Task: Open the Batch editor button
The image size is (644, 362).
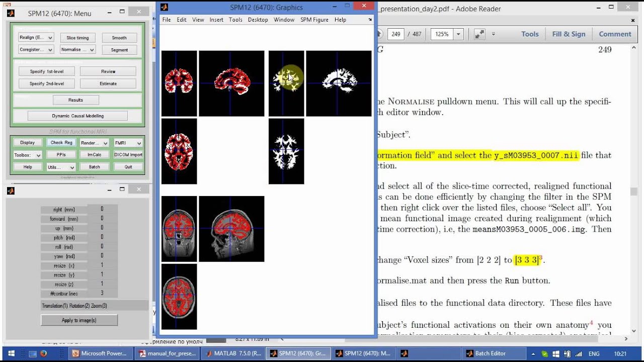Action: coord(94,167)
